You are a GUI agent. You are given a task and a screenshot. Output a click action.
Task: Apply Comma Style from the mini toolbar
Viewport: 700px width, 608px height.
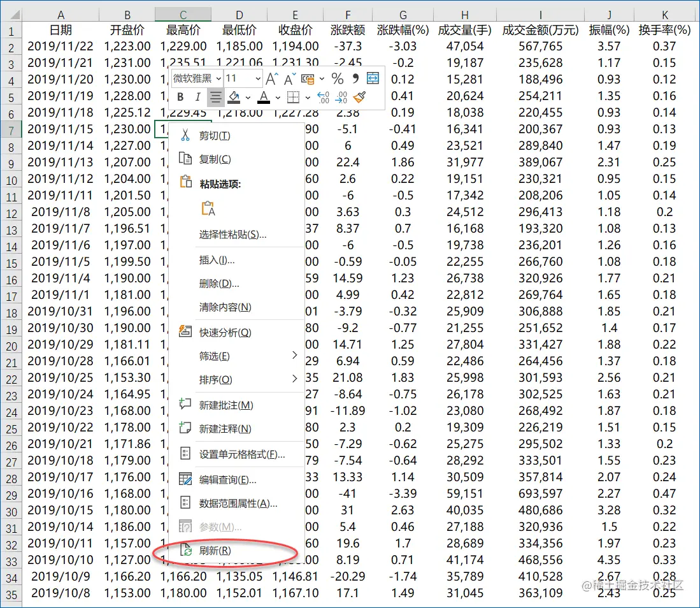point(354,78)
